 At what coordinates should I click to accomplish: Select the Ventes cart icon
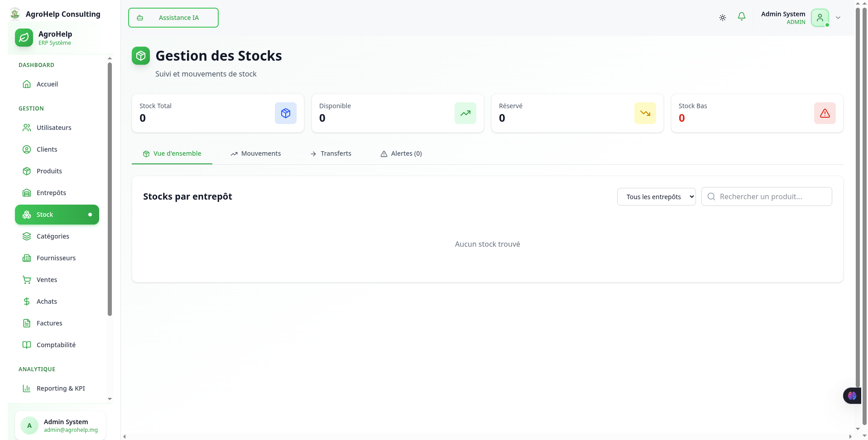pyautogui.click(x=27, y=279)
